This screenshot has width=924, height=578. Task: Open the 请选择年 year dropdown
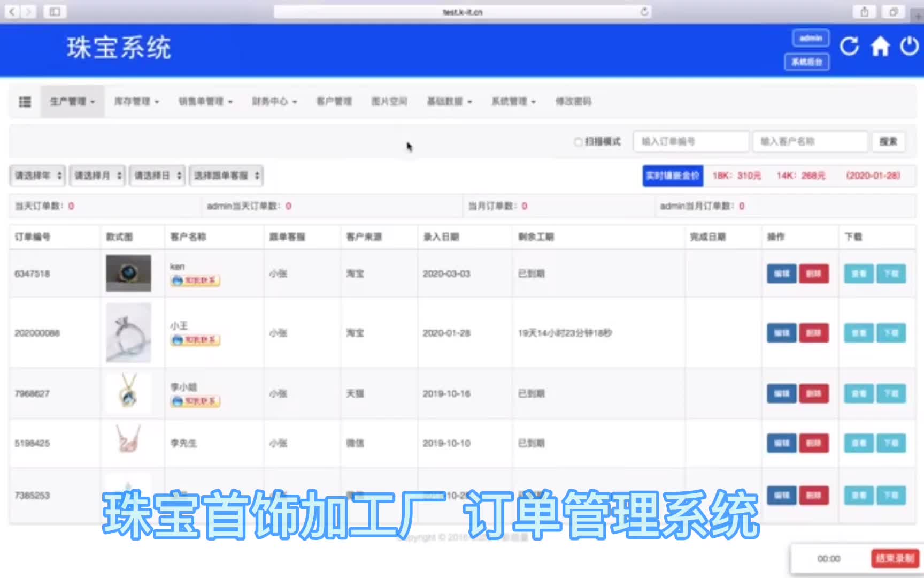pyautogui.click(x=37, y=176)
